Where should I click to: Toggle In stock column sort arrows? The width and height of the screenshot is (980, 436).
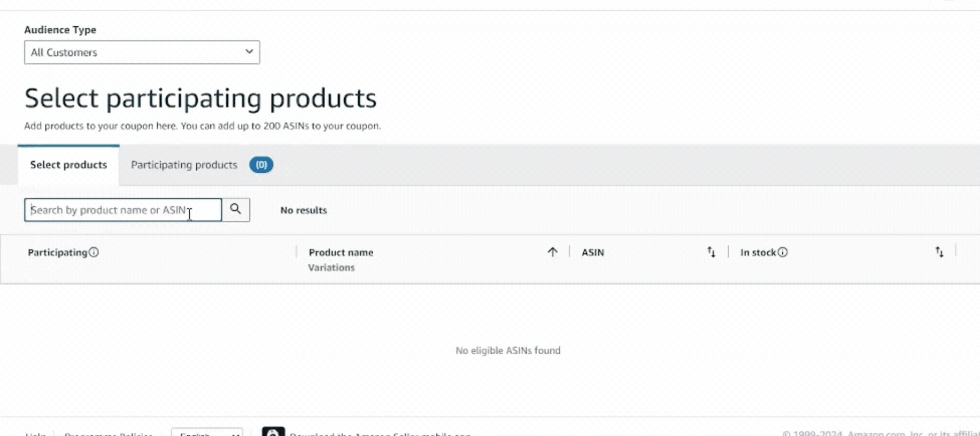click(939, 252)
